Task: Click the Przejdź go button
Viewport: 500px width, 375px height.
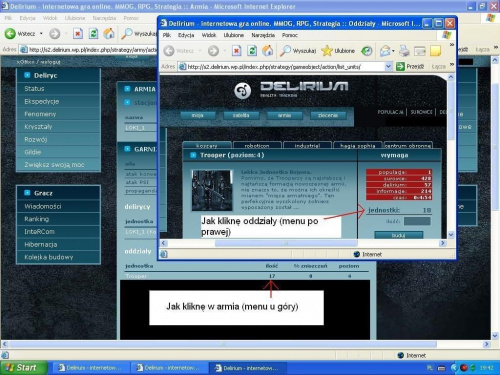Action: (410, 67)
